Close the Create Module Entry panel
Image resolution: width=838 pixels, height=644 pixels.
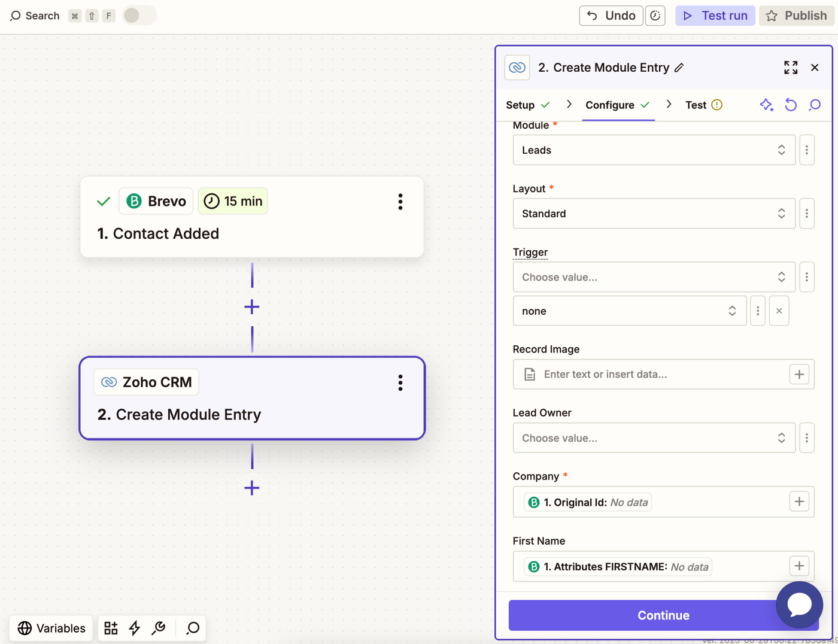815,68
